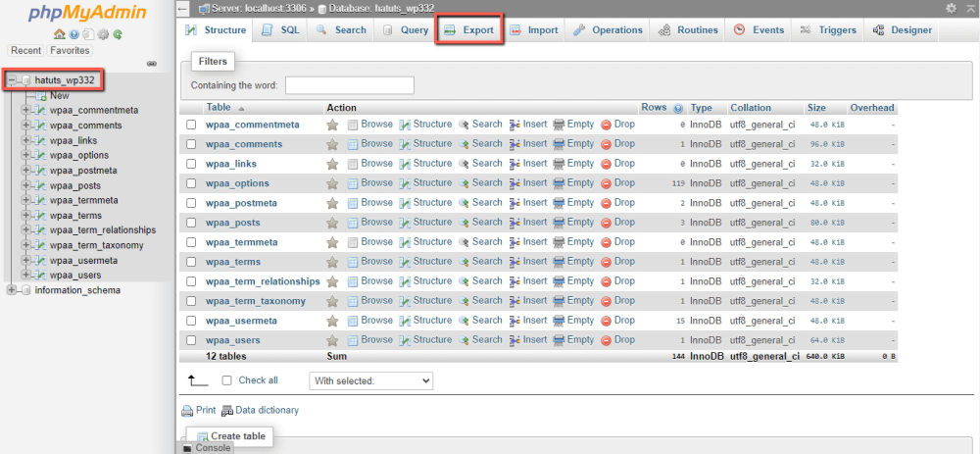This screenshot has height=454, width=980.
Task: Click the Home house icon in sidebar
Action: [60, 35]
